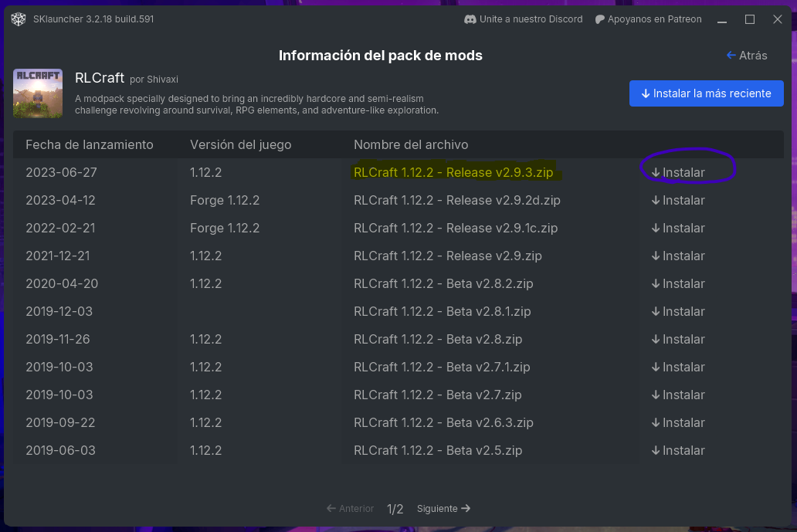
Task: Click the RLCraft modpack thumbnail
Action: (38, 93)
